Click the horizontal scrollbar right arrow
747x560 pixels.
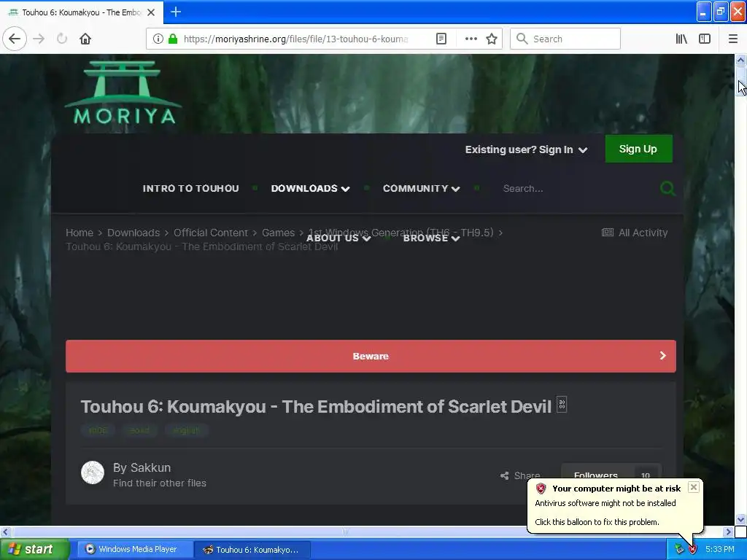729,532
